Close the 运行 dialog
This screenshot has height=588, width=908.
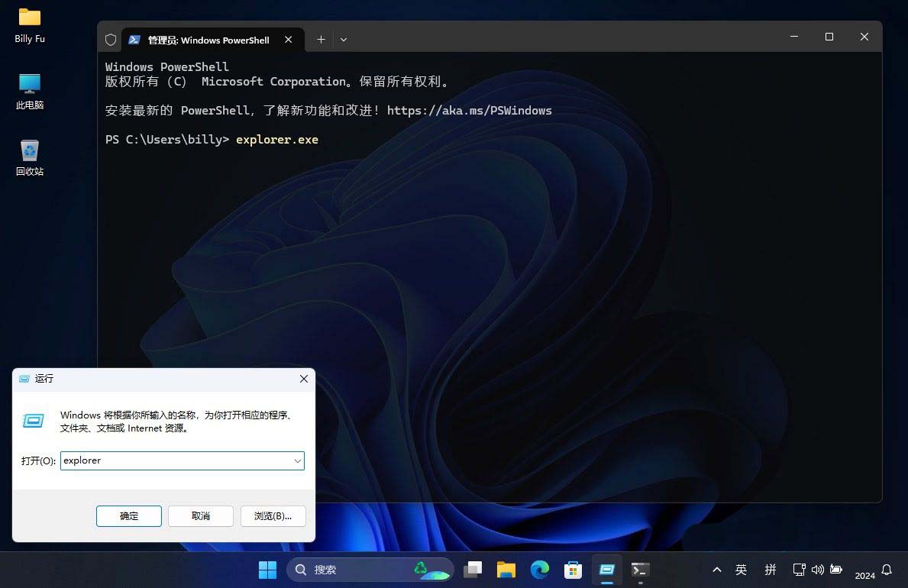(x=303, y=378)
